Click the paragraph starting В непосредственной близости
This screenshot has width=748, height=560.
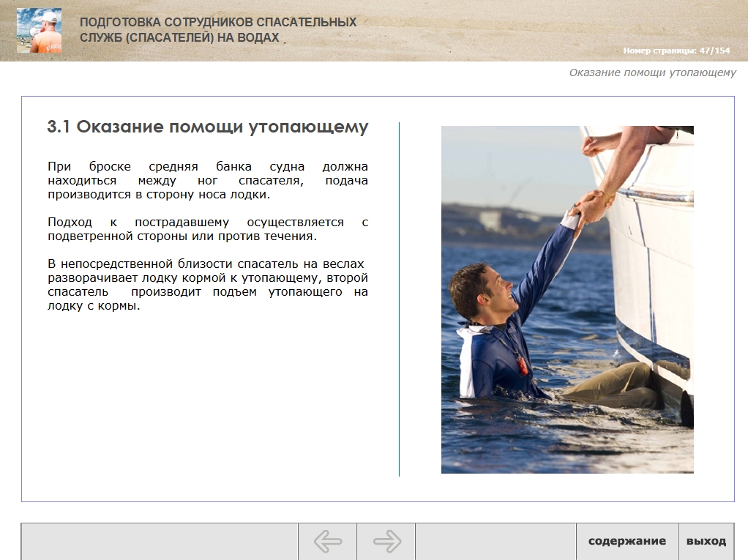(208, 285)
